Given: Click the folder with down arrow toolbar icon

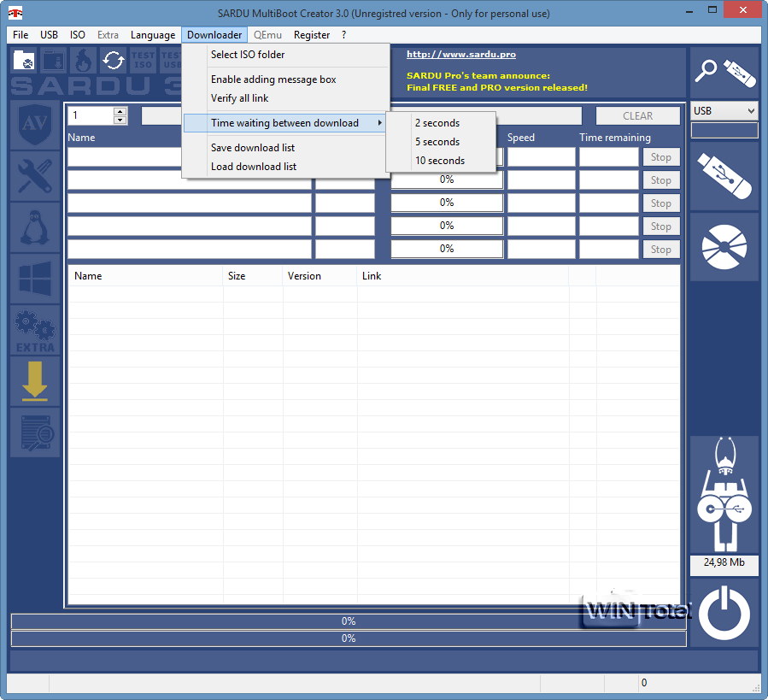Looking at the screenshot, I should (x=53, y=60).
